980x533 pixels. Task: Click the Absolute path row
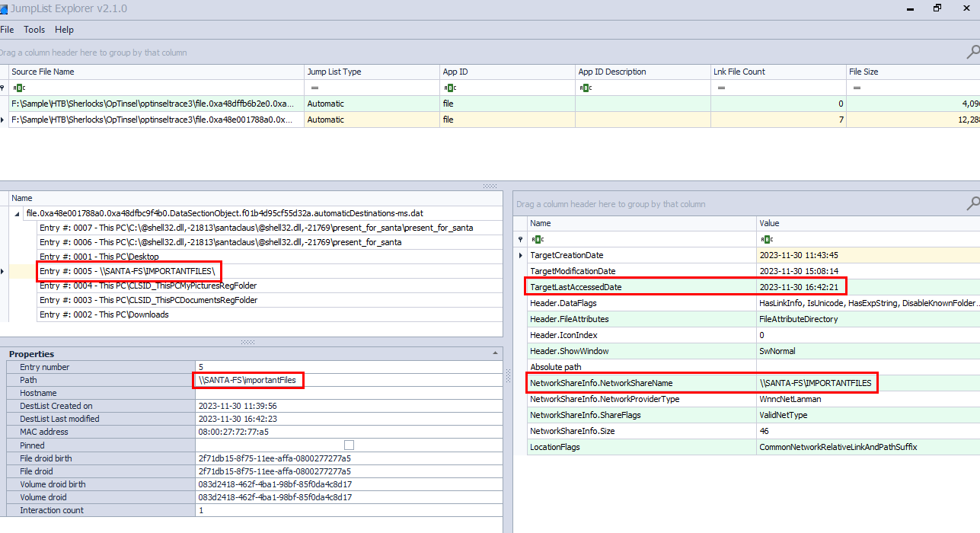(x=753, y=367)
